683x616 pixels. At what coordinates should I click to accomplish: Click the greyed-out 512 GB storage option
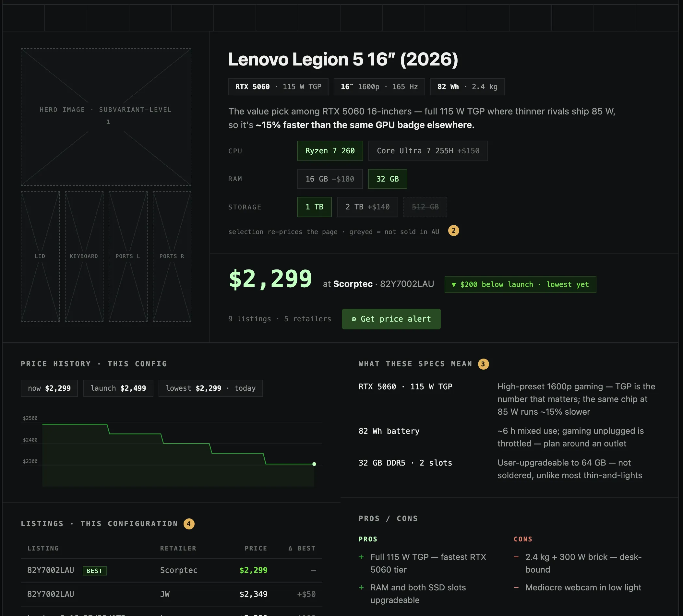pos(425,207)
